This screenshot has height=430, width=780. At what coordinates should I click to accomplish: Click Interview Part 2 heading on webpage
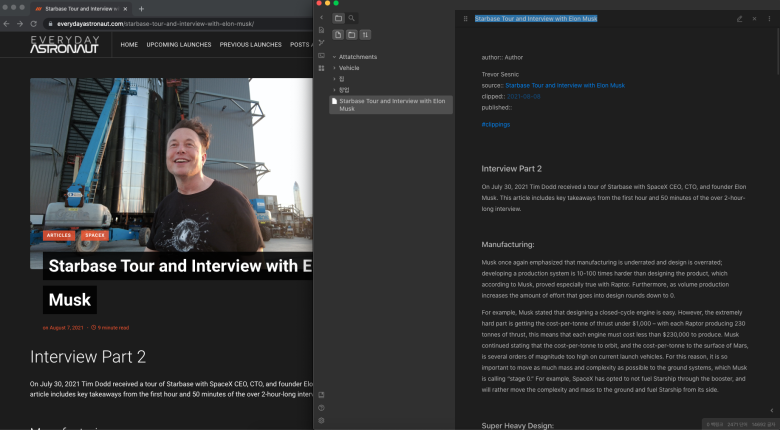(x=88, y=356)
